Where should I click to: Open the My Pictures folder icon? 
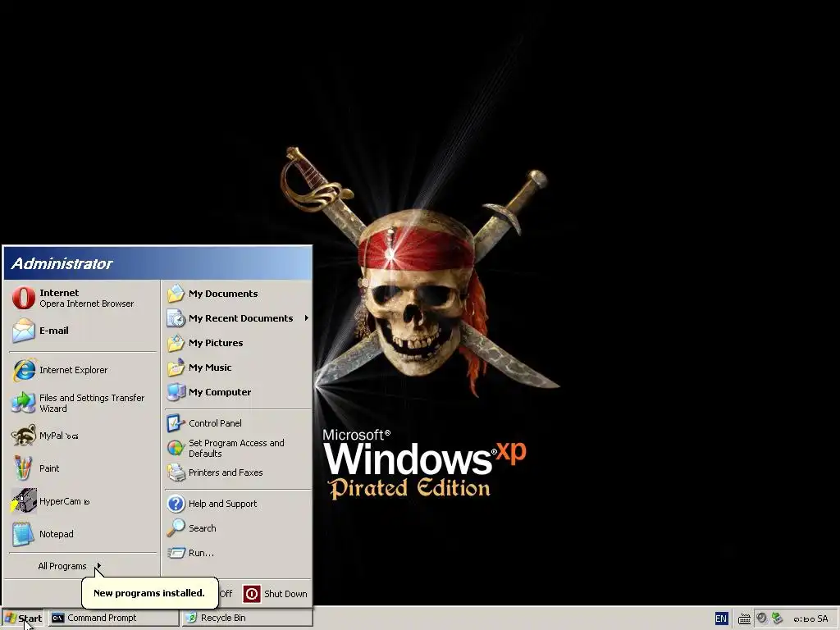[176, 343]
